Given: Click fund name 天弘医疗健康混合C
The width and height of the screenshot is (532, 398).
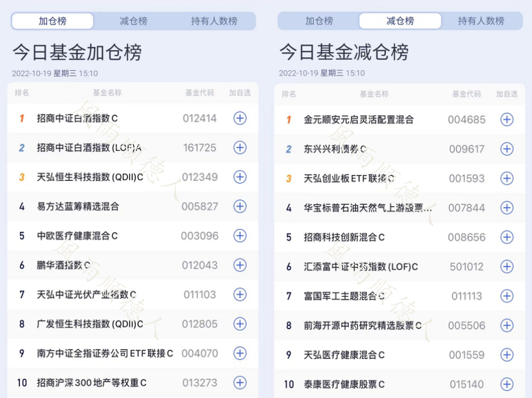Looking at the screenshot, I should [344, 355].
